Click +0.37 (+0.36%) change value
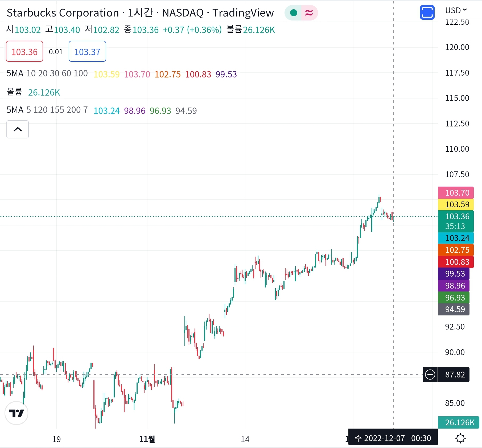The width and height of the screenshot is (482, 448). (192, 30)
